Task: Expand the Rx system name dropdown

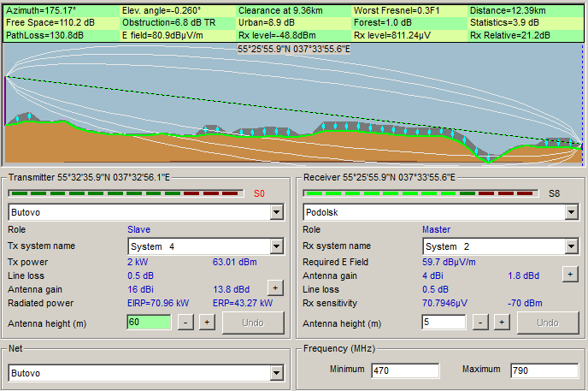Action: coord(571,246)
